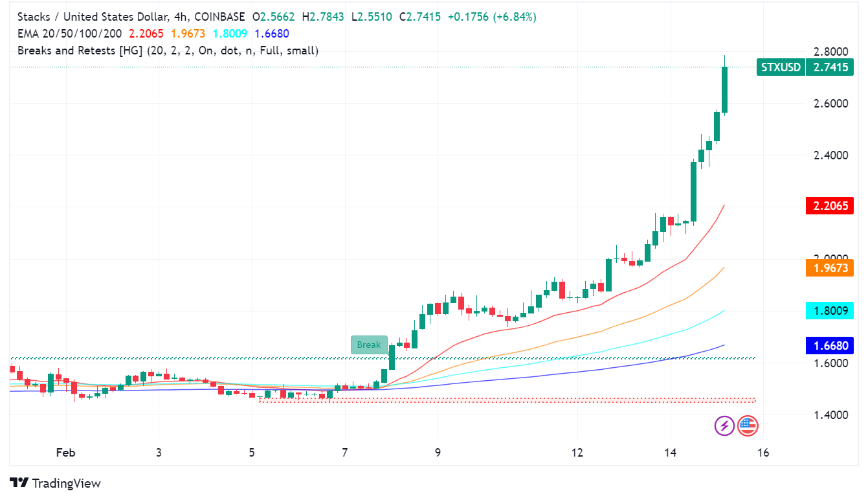The height and width of the screenshot is (500, 868).
Task: Click the L2.5510 low value in header
Action: (372, 17)
